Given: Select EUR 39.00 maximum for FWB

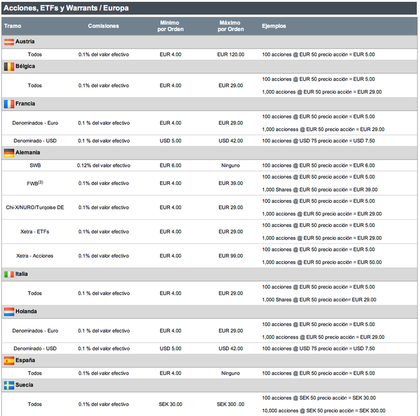Looking at the screenshot, I should coord(231,183).
